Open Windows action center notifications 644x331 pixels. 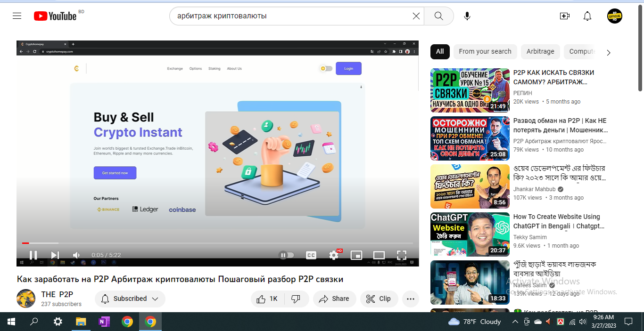[628, 322]
